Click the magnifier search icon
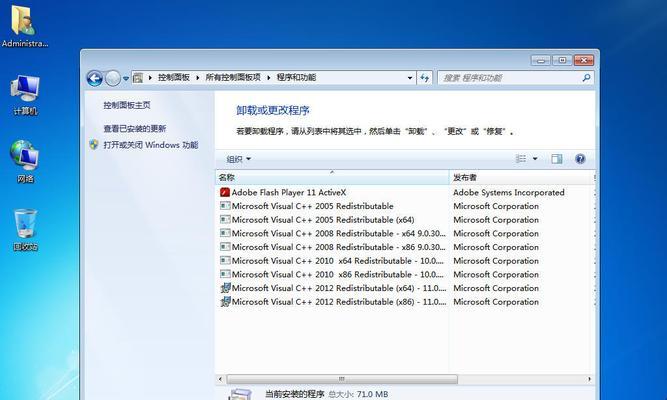The width and height of the screenshot is (667, 400). coord(586,78)
